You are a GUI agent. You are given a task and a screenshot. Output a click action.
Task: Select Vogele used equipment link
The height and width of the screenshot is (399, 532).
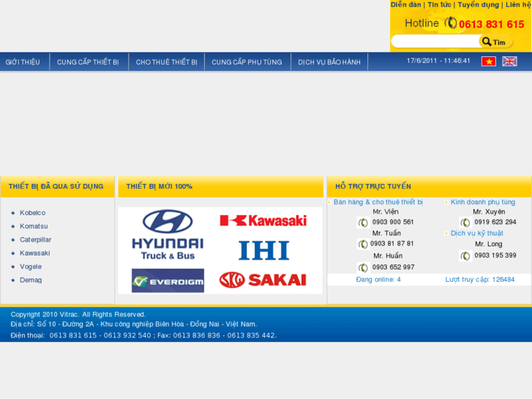point(31,266)
